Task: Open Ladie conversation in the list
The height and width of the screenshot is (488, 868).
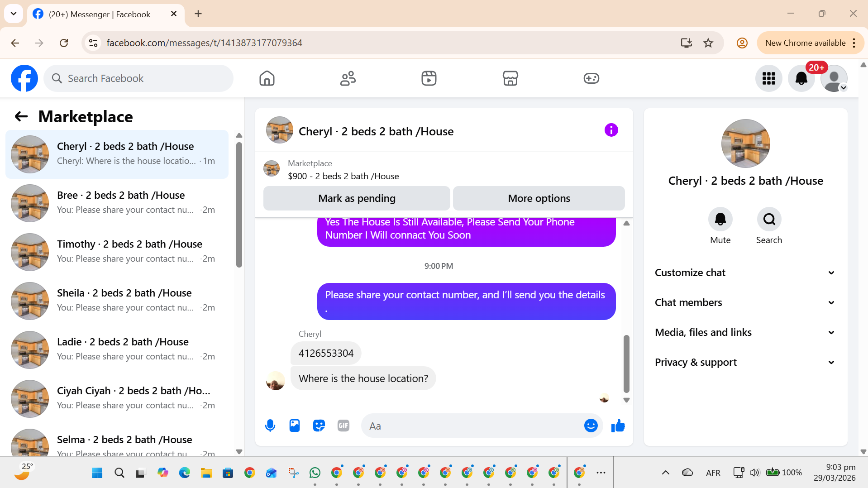Action: (117, 350)
